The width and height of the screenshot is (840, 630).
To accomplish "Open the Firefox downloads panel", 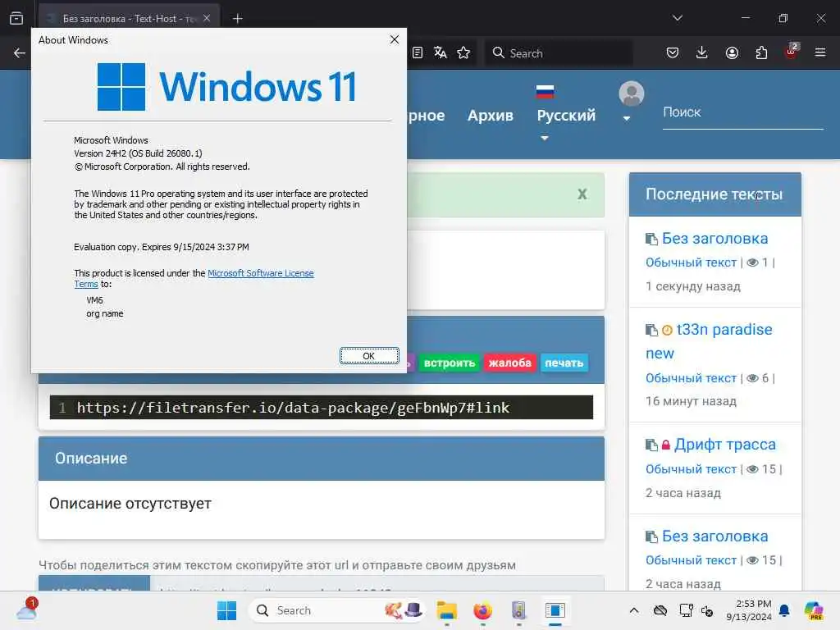I will tap(702, 52).
